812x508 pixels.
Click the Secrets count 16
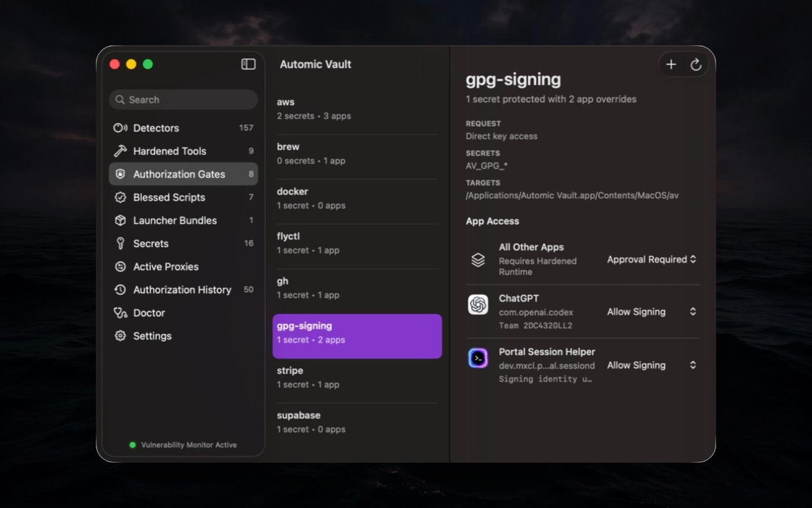pyautogui.click(x=249, y=243)
